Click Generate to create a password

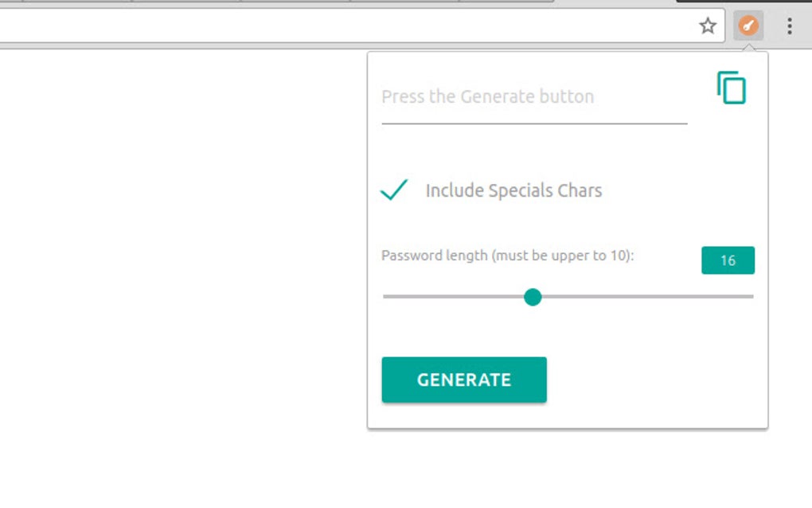[464, 380]
